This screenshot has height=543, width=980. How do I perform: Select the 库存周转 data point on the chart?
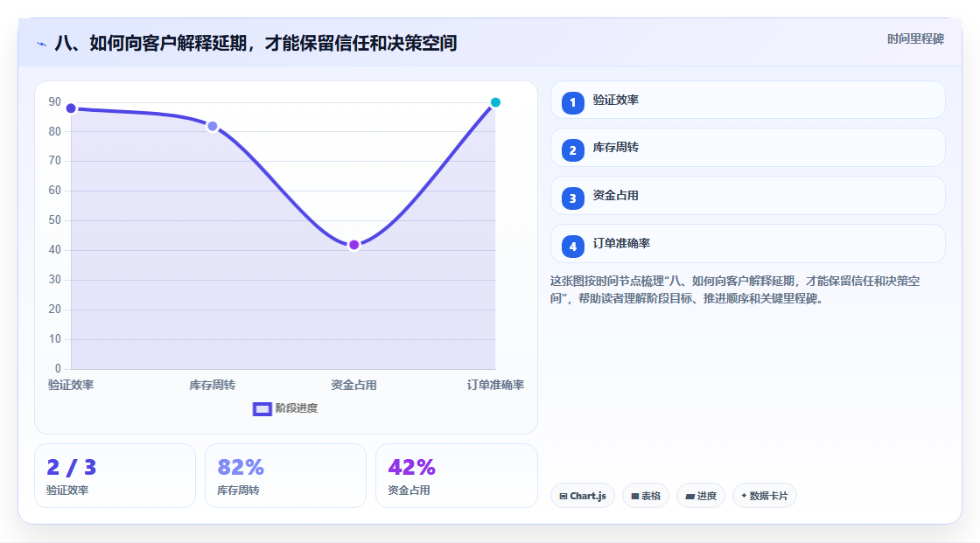click(x=213, y=126)
